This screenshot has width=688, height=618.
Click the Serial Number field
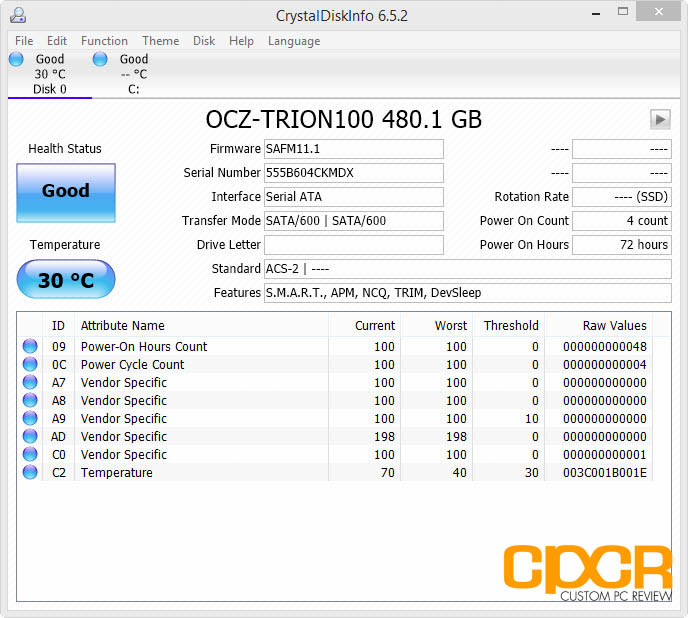pos(354,173)
